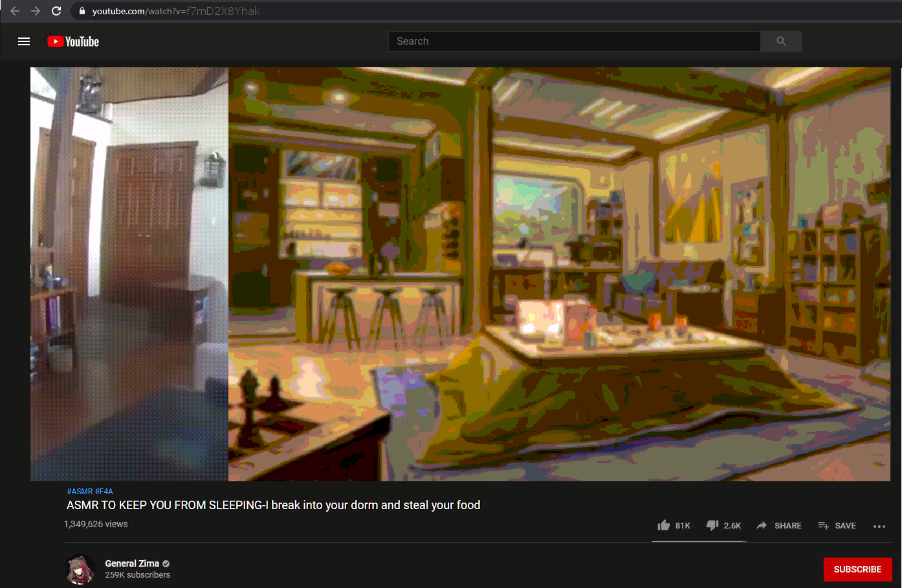Submit search with magnifier button
902x588 pixels.
coord(781,41)
